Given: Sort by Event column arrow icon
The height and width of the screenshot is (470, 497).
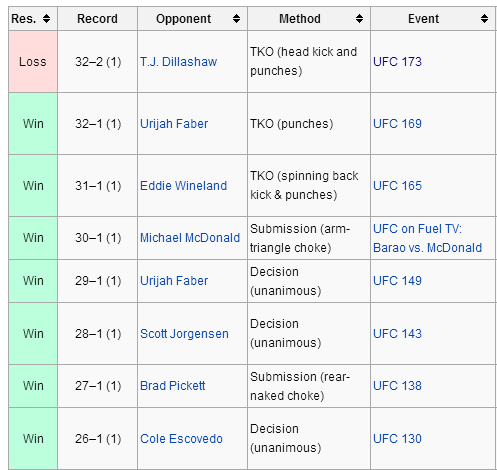Looking at the screenshot, I should click(485, 19).
